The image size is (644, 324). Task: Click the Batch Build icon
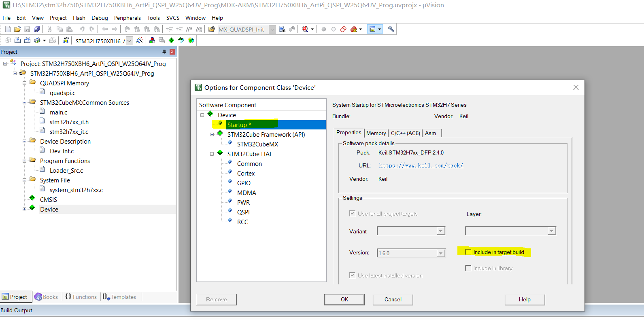[x=37, y=40]
